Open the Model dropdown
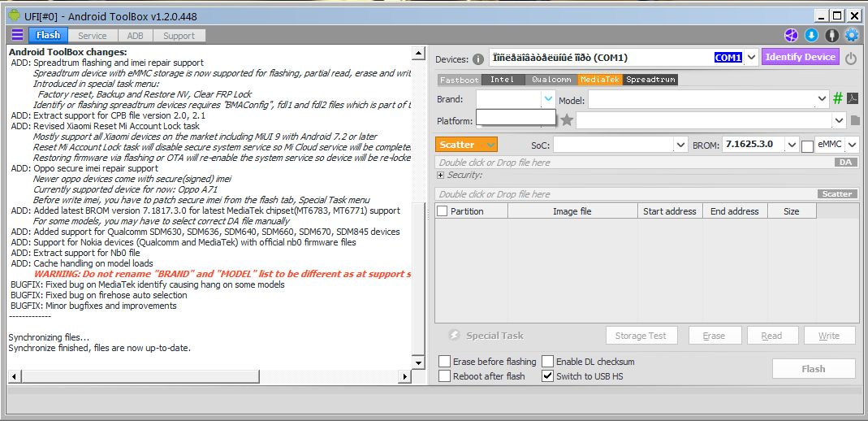 click(x=823, y=99)
